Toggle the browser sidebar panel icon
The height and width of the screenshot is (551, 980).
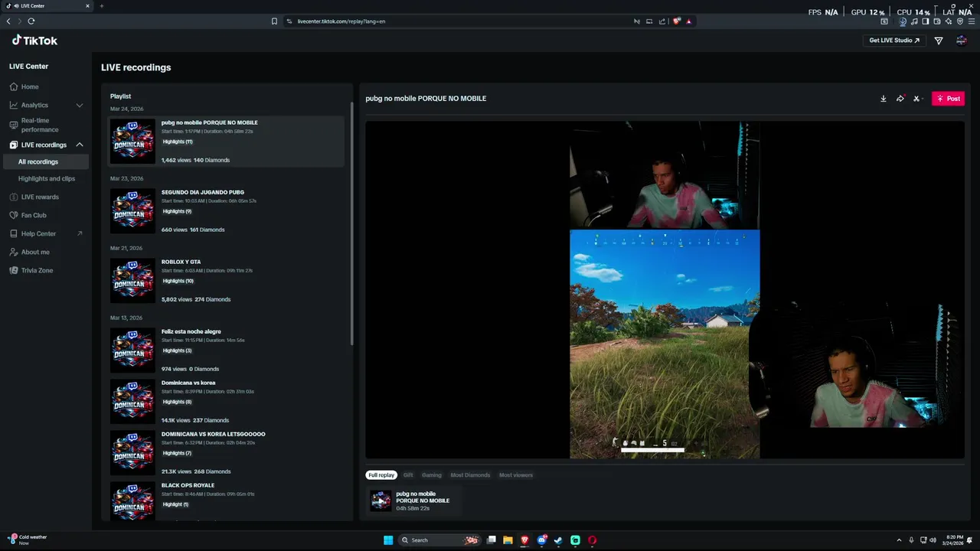[x=926, y=21]
